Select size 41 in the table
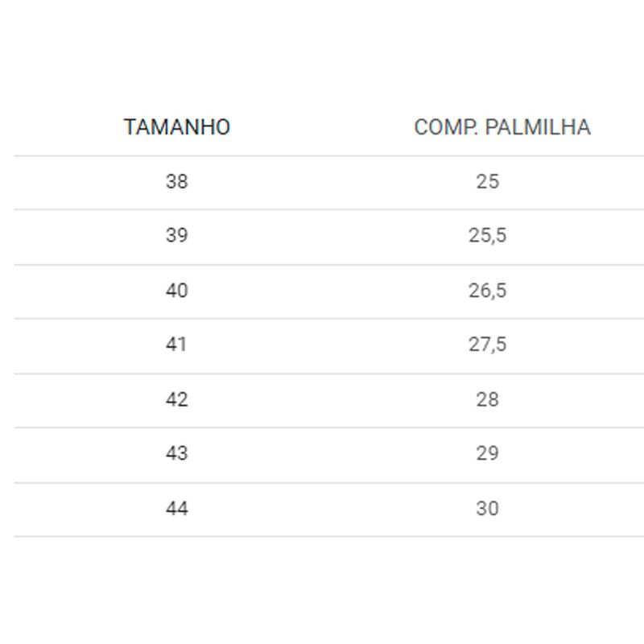Image resolution: width=644 pixels, height=644 pixels. (x=176, y=345)
